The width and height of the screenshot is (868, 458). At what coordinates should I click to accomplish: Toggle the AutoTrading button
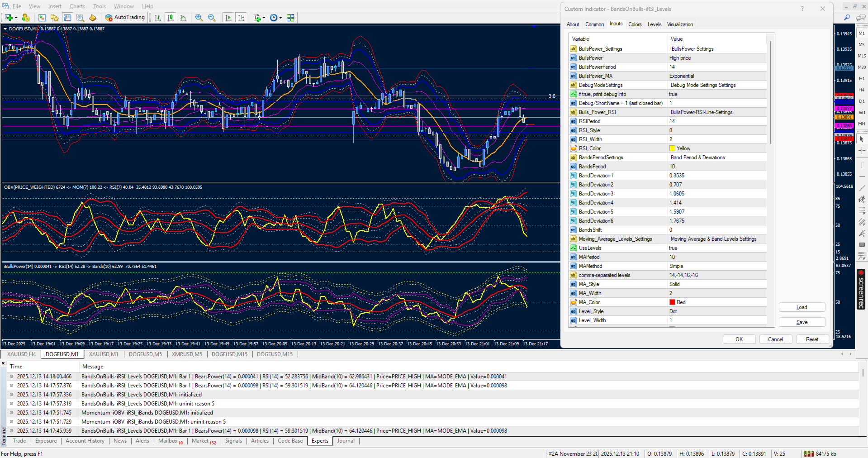point(125,18)
